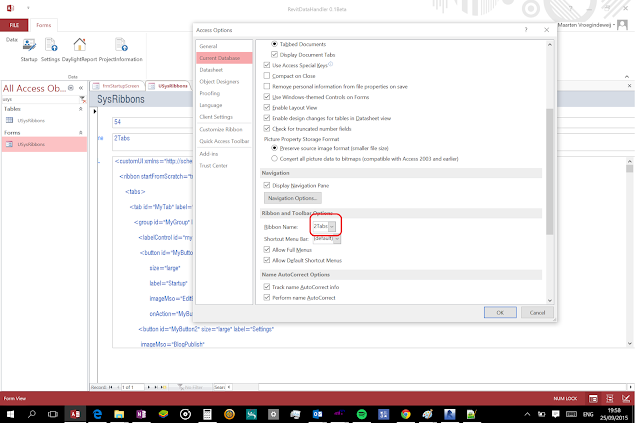Switch to the frmStartupScreen document tab

[116, 86]
